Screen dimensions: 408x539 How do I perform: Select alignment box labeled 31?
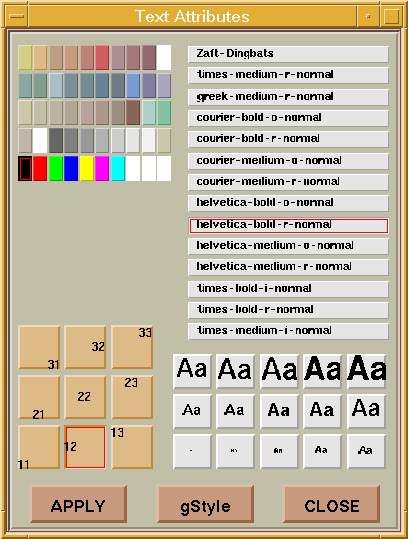point(39,347)
